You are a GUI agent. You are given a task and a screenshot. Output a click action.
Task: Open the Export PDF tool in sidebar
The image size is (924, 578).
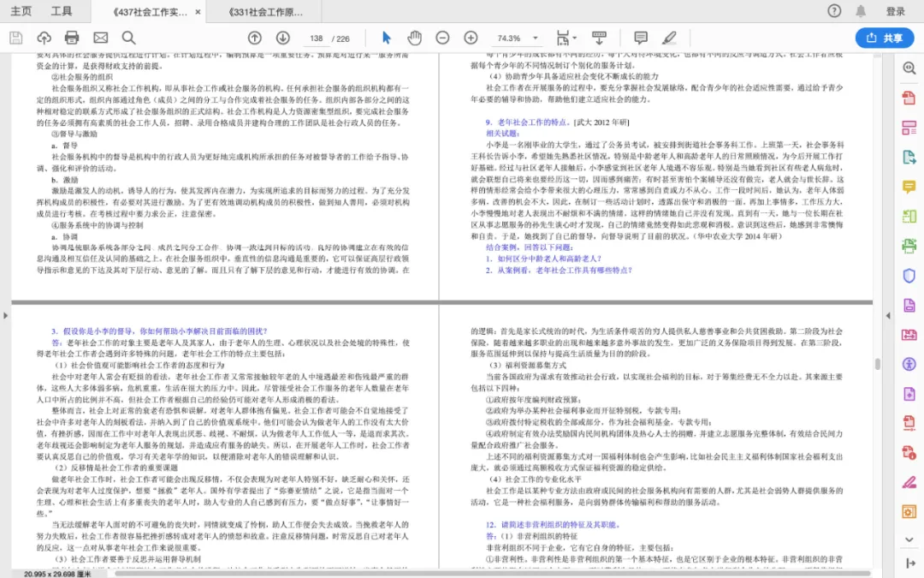(909, 157)
